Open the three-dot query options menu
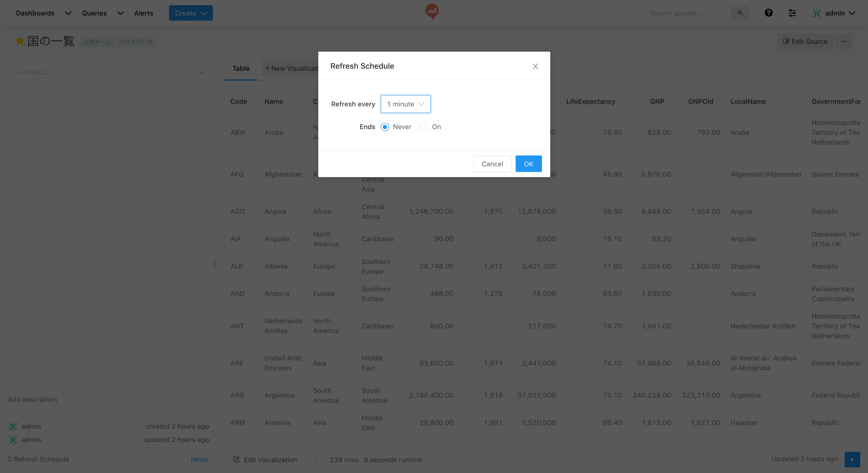868x473 pixels. click(x=844, y=41)
